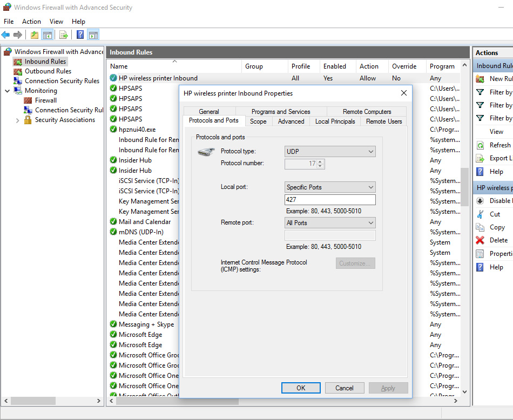
Task: Click green check icon of mDNS (UDP-In)
Action: click(x=113, y=232)
